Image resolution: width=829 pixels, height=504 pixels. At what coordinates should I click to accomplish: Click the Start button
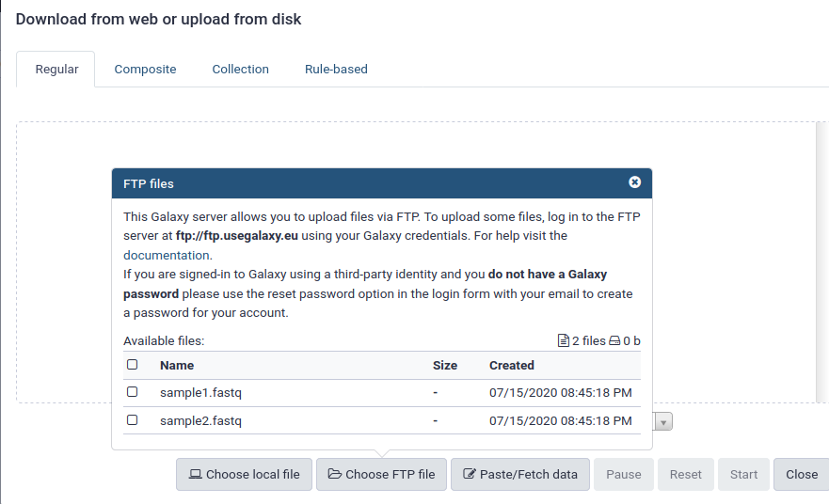coord(743,475)
